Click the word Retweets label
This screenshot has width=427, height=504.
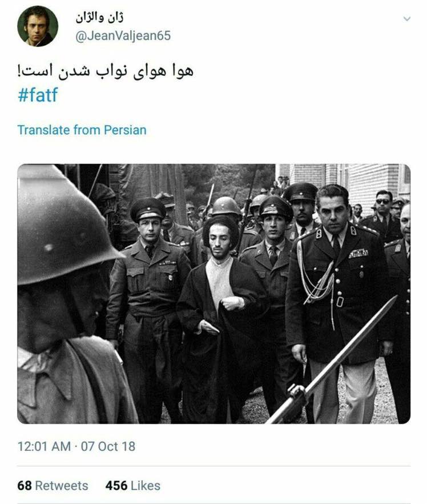[x=61, y=485]
